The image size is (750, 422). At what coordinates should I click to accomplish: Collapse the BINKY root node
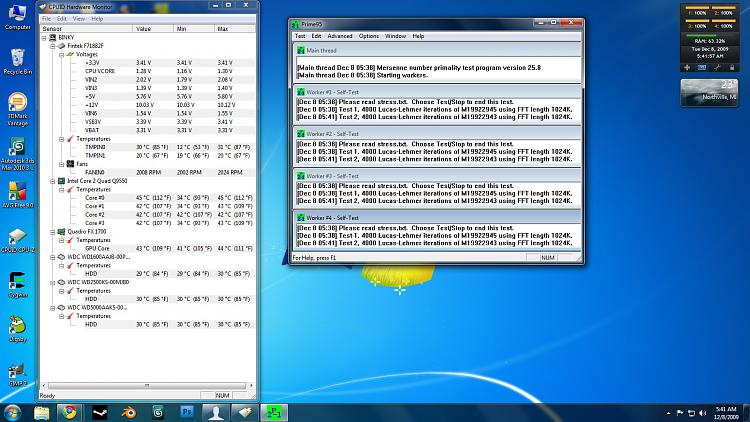pyautogui.click(x=44, y=37)
